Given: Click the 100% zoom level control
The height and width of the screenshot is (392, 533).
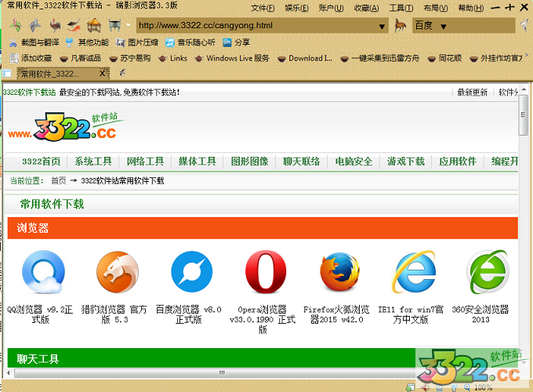Looking at the screenshot, I should pos(483,387).
